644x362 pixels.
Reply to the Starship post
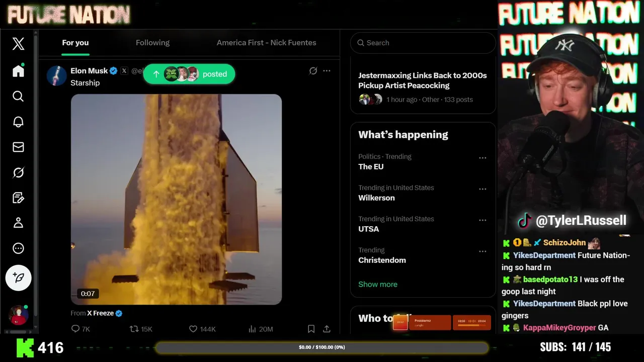(x=80, y=329)
